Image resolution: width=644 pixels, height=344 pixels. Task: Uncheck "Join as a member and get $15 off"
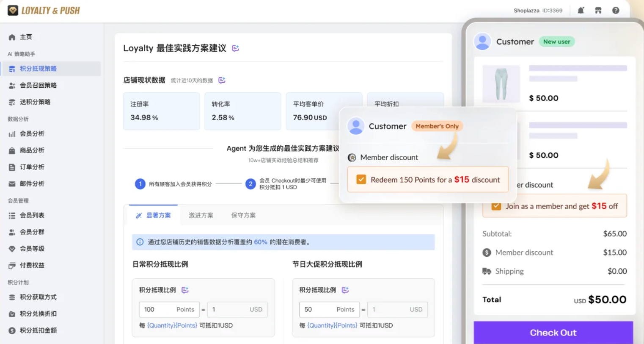coord(495,206)
